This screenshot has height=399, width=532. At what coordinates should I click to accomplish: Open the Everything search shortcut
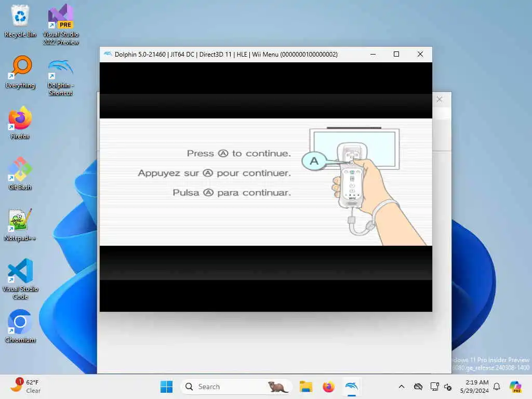click(x=20, y=72)
